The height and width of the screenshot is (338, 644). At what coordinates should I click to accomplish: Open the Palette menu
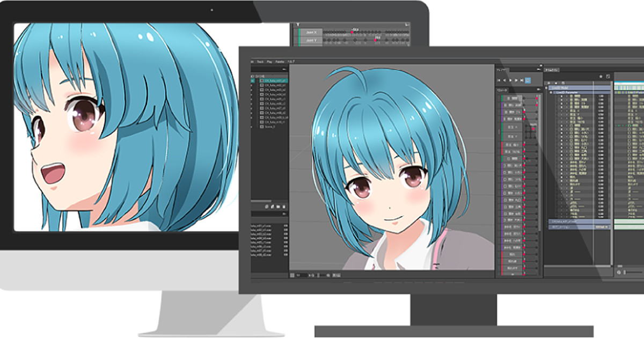click(x=280, y=62)
